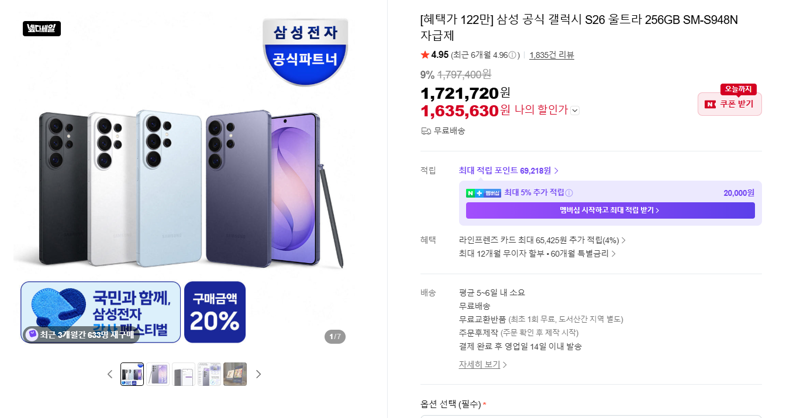The height and width of the screenshot is (418, 800).
Task: Select fifth product thumbnail
Action: click(235, 374)
